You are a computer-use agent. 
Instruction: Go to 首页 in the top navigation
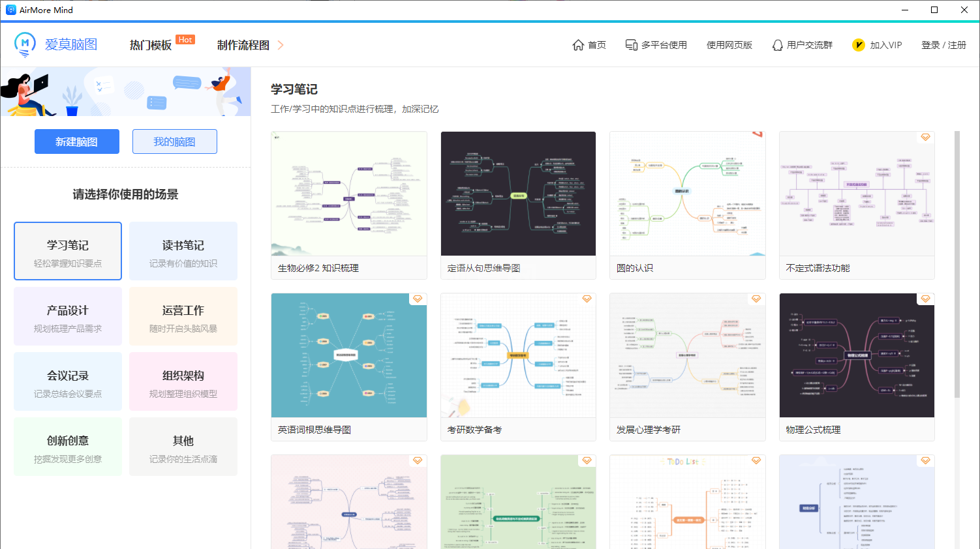tap(597, 45)
